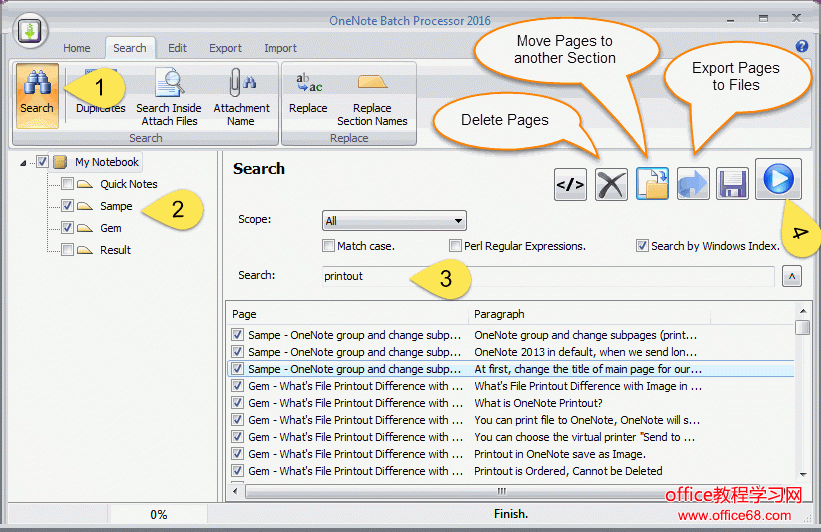Check the Quick Notes section checkbox

tap(67, 184)
